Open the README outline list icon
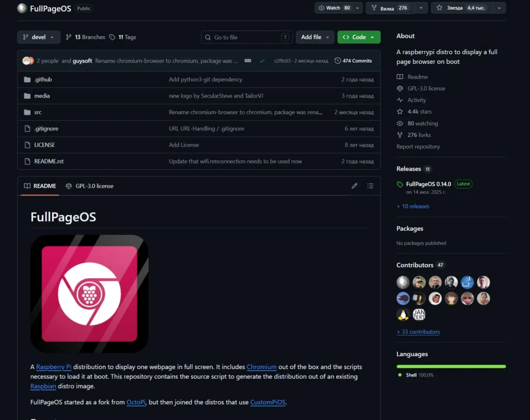The height and width of the screenshot is (420, 530). click(x=370, y=186)
